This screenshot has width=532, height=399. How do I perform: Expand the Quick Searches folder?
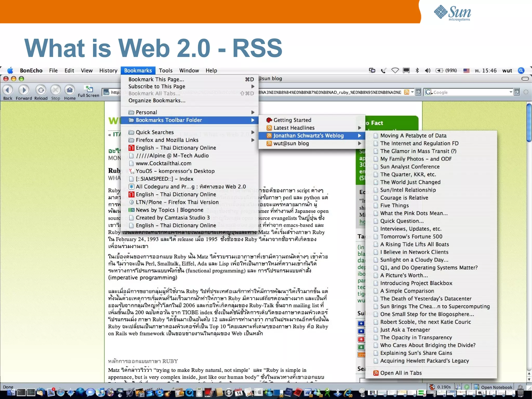pyautogui.click(x=190, y=132)
